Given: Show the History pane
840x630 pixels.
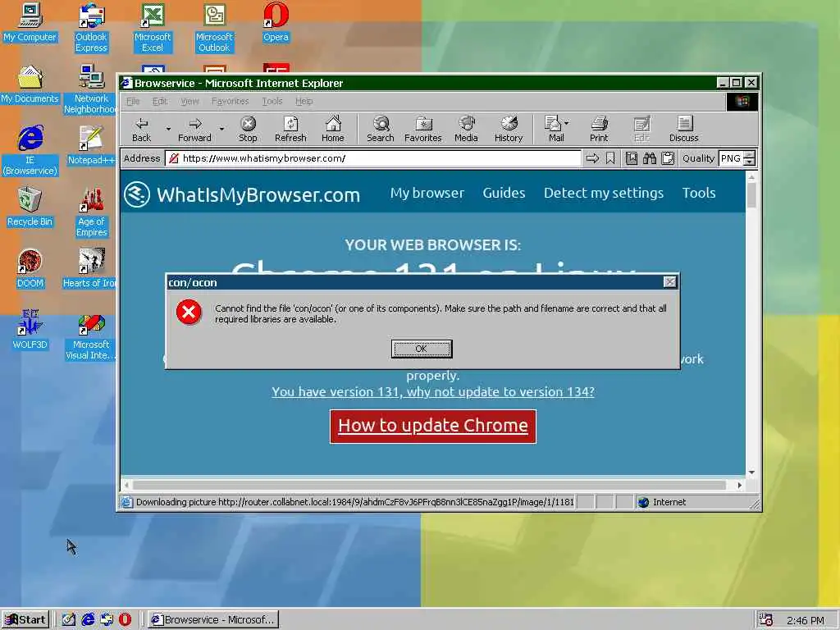Looking at the screenshot, I should 509,129.
